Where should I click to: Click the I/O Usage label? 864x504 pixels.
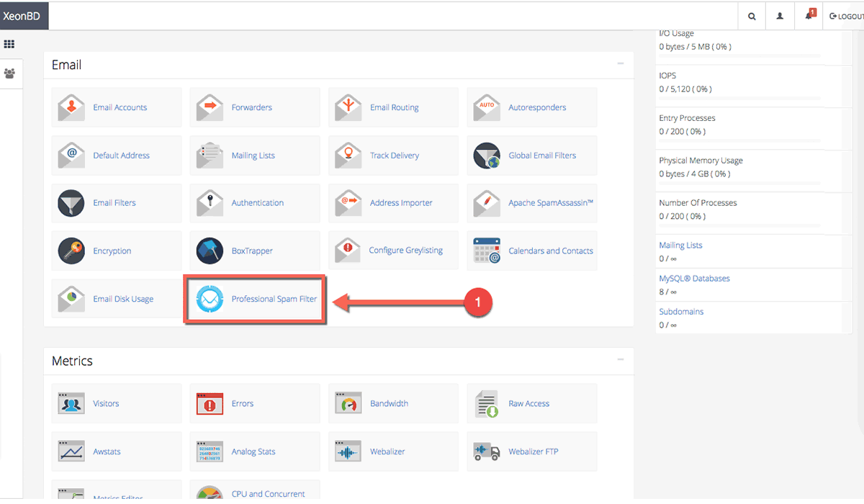[677, 33]
